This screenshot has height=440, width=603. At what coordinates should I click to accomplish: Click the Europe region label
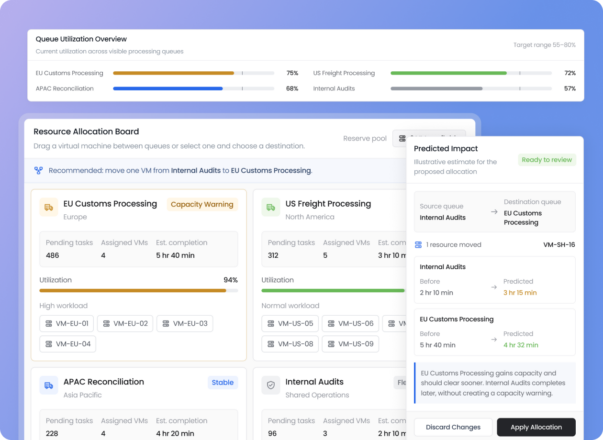(75, 217)
